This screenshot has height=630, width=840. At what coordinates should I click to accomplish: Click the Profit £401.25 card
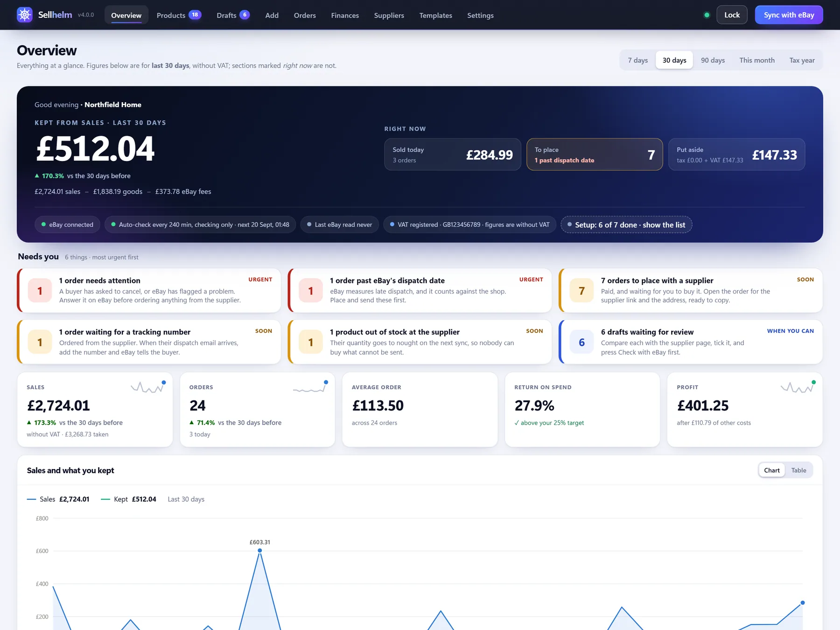tap(745, 410)
